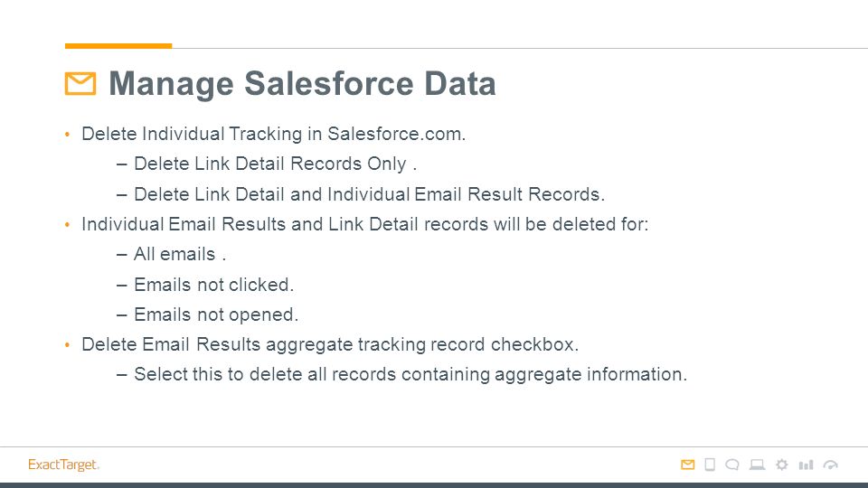Click Select this to delete all records line

pyautogui.click(x=410, y=374)
